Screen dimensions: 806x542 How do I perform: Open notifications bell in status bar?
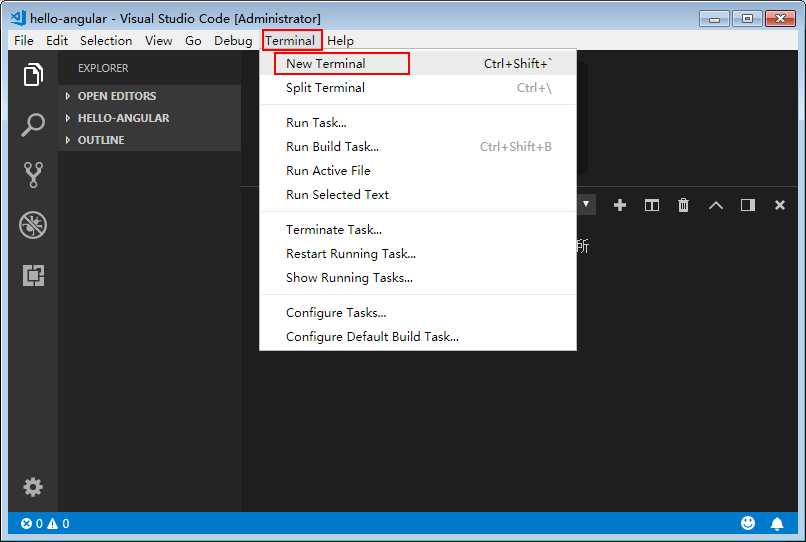777,523
